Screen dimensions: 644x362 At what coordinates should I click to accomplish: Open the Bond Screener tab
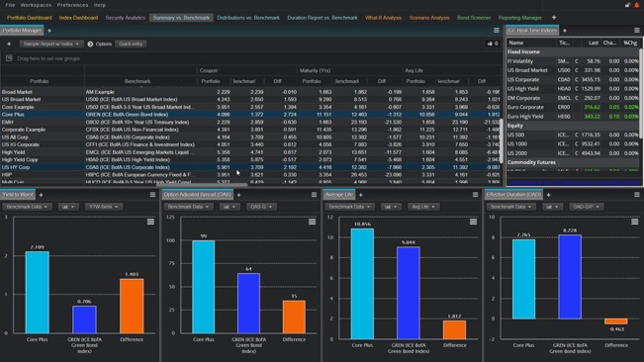point(474,18)
